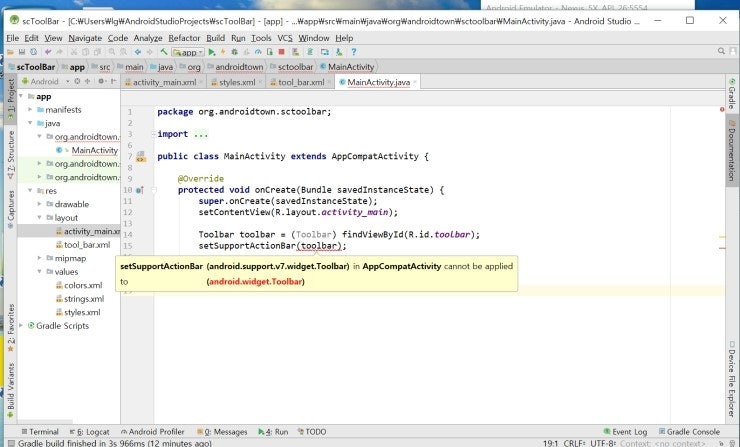
Task: Open the Terminal tool window
Action: [40, 432]
